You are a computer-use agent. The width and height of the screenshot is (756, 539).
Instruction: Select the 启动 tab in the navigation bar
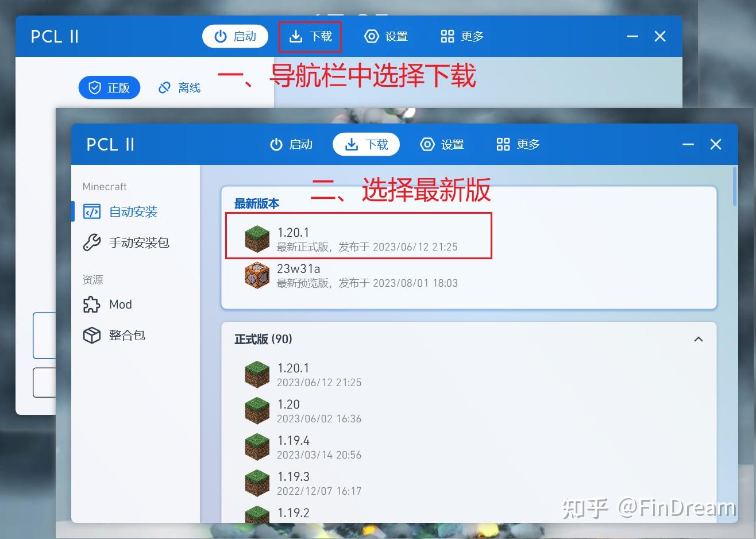click(x=291, y=144)
